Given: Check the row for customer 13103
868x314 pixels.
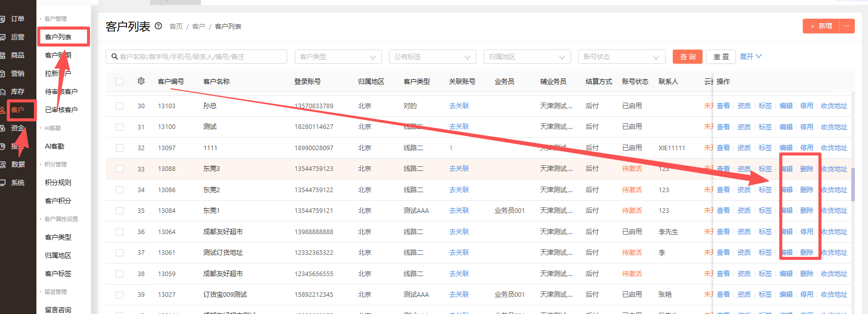Looking at the screenshot, I should coord(119,106).
